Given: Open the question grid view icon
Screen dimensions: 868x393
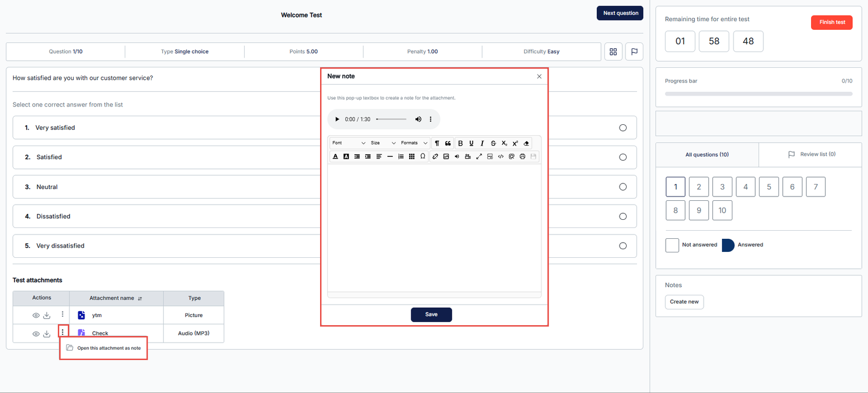Looking at the screenshot, I should [x=613, y=52].
